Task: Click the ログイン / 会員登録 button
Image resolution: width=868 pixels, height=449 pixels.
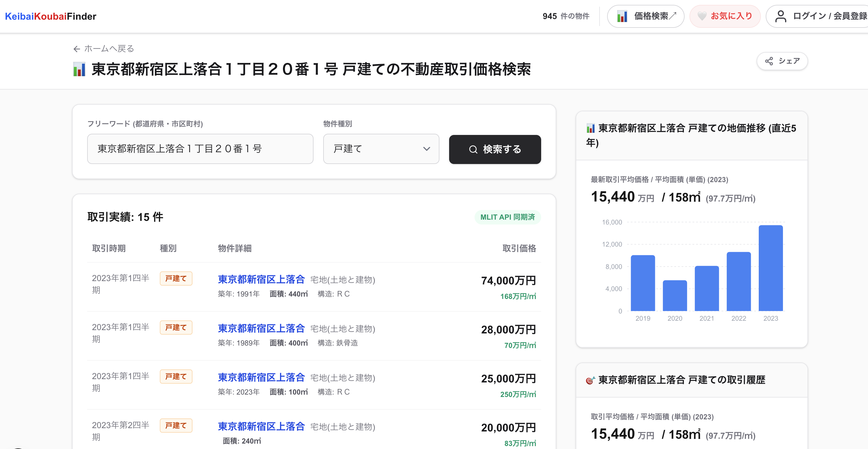Action: click(829, 16)
